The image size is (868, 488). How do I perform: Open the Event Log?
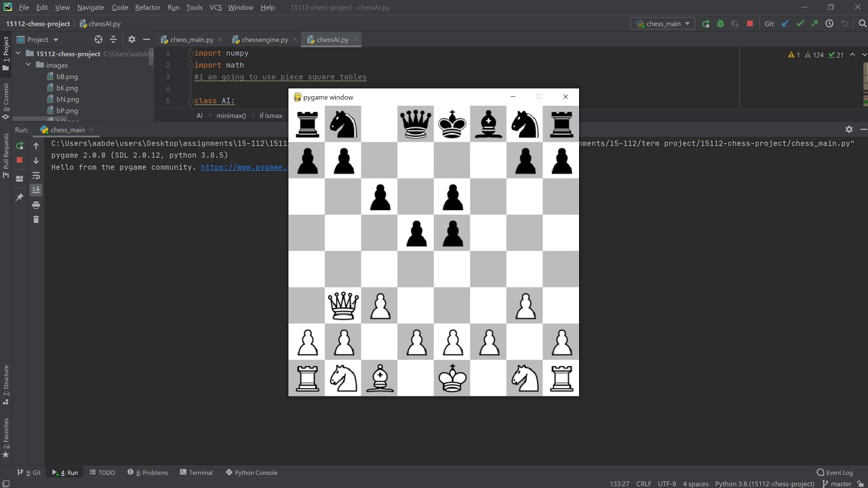(835, 472)
